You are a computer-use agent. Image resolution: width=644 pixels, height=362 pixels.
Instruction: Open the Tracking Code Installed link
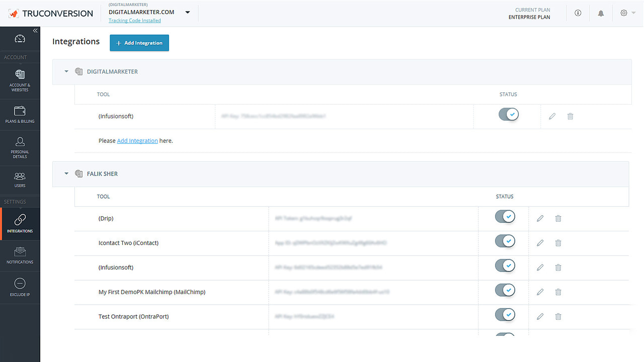point(135,20)
